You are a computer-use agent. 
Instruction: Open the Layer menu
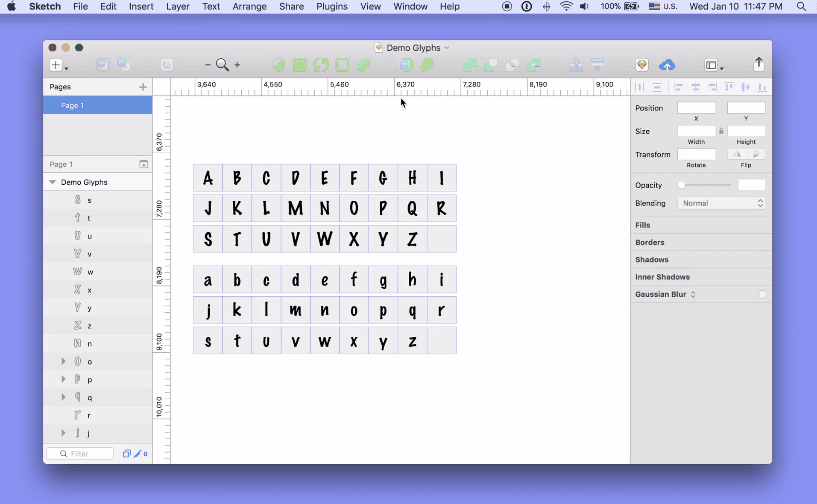tap(178, 7)
